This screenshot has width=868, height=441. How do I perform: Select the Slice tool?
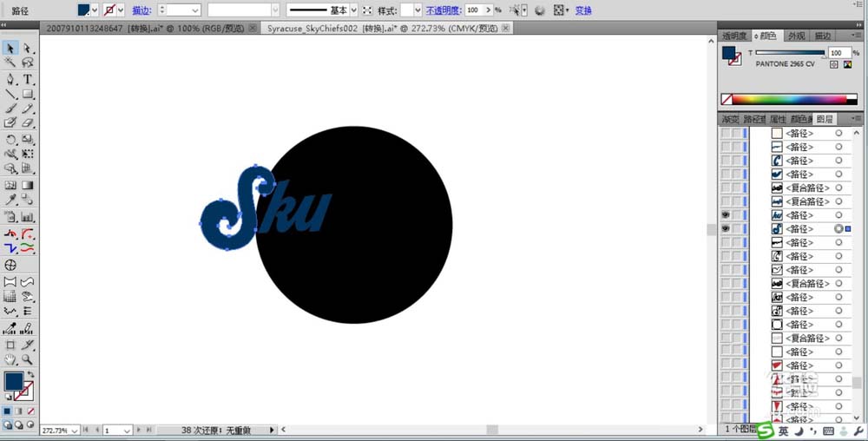coord(27,345)
